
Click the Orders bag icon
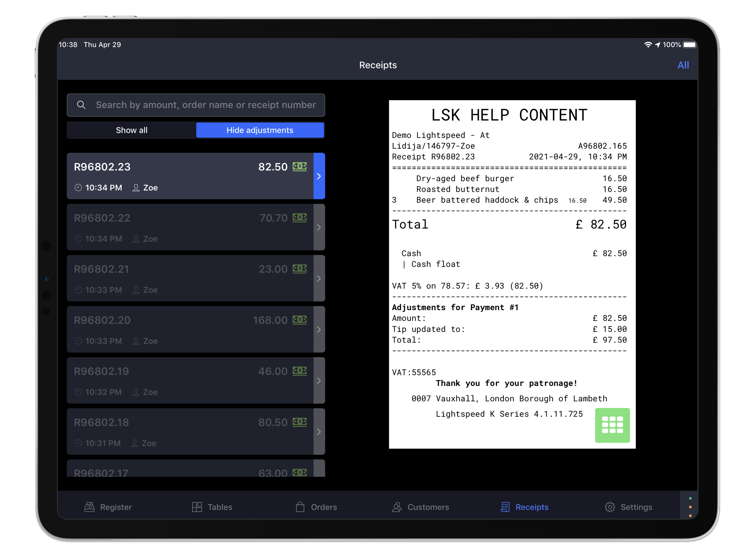tap(300, 507)
